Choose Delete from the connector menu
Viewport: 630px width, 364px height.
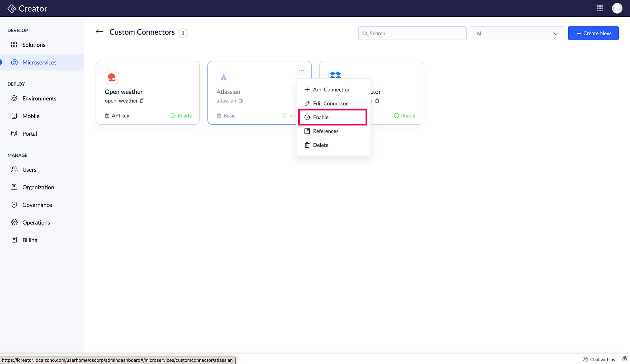[x=320, y=145]
